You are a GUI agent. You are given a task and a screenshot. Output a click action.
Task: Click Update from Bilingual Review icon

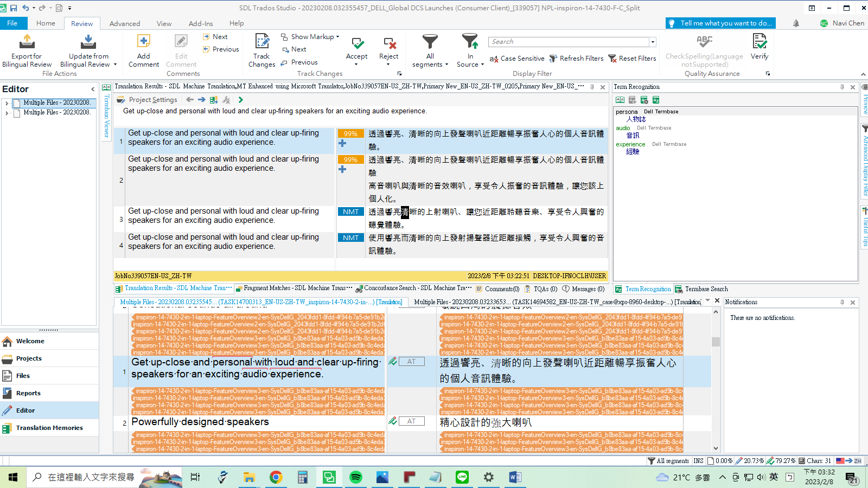[x=88, y=42]
